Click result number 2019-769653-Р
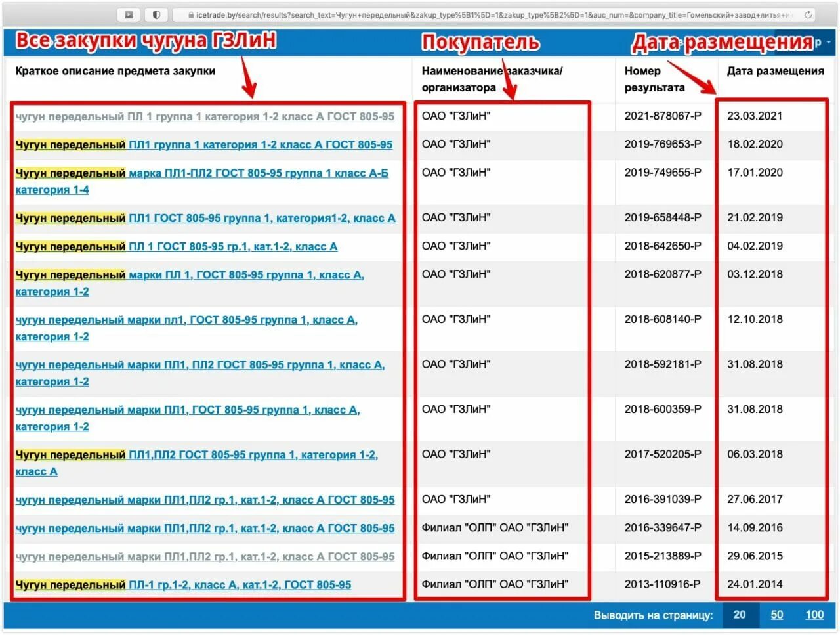The width and height of the screenshot is (840, 635). click(x=663, y=144)
